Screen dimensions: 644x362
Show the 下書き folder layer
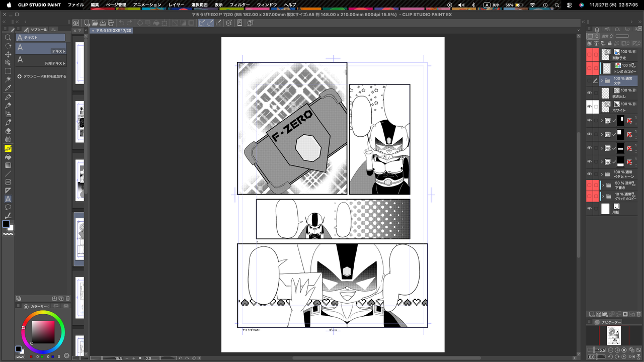click(589, 185)
